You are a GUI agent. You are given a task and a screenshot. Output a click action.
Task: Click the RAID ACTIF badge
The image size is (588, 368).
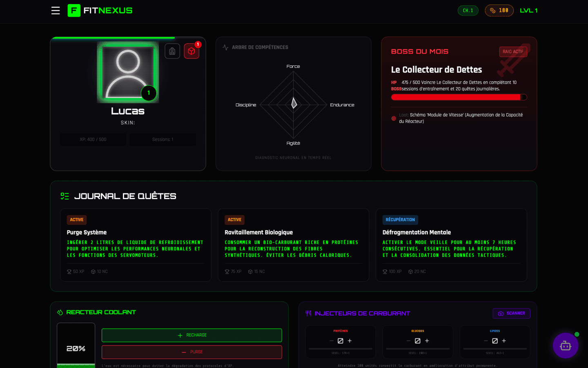pos(513,52)
